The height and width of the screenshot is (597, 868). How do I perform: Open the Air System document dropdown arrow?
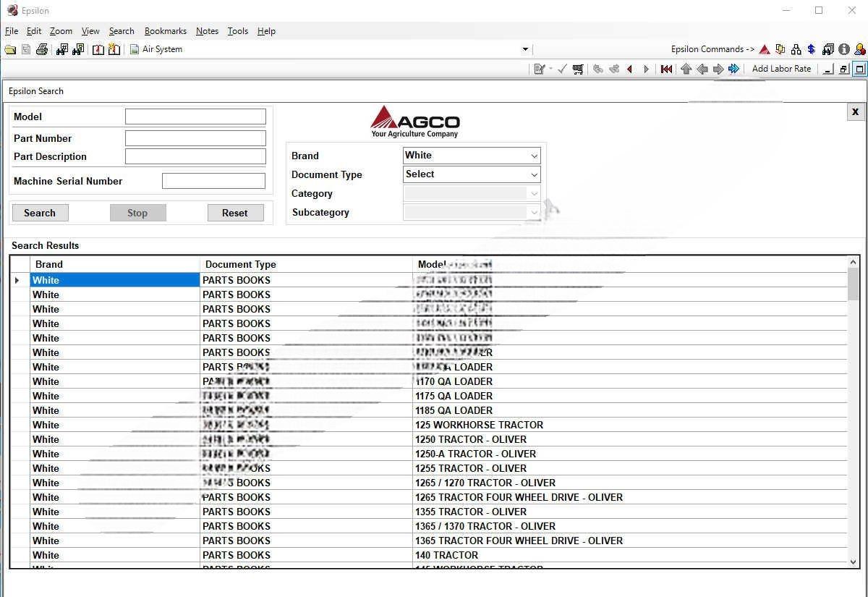click(525, 50)
